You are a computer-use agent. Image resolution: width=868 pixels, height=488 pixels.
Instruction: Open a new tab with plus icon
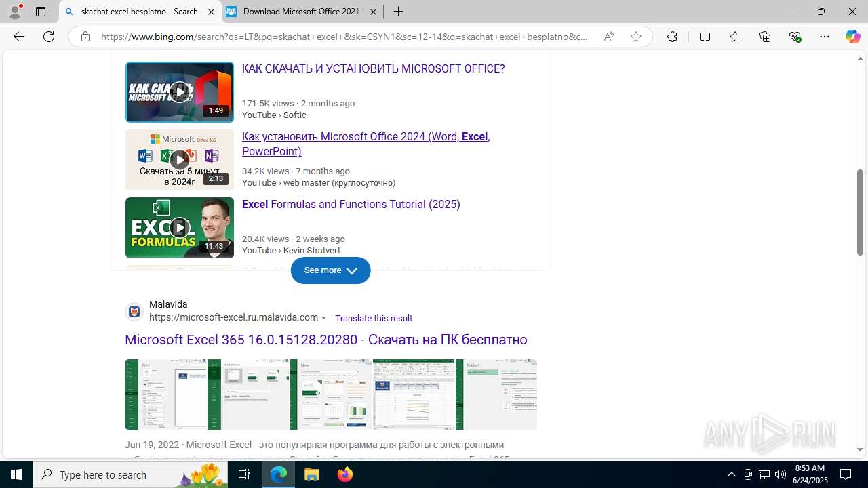399,12
